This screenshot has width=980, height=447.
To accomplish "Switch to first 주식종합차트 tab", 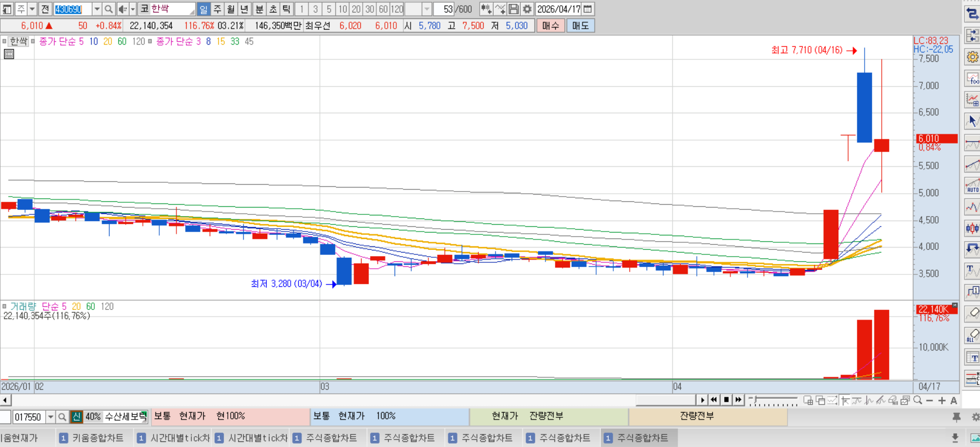I will tap(327, 438).
